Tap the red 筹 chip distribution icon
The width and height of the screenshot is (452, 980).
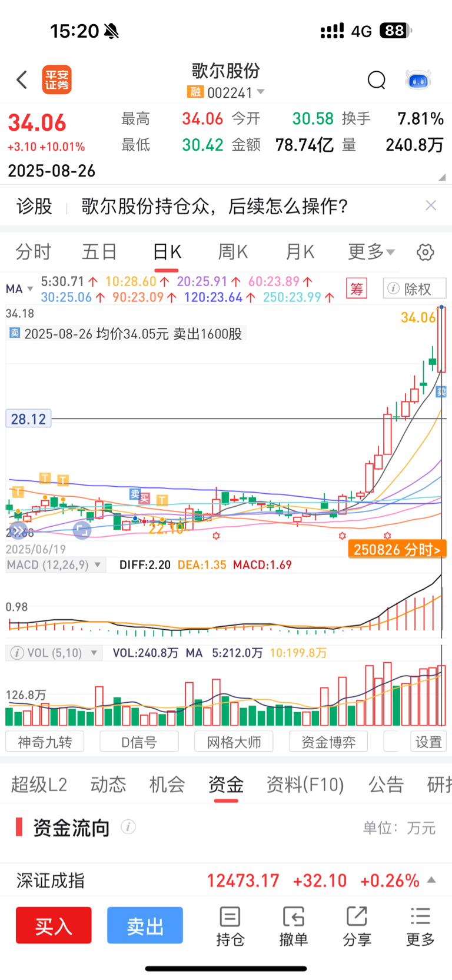(357, 288)
